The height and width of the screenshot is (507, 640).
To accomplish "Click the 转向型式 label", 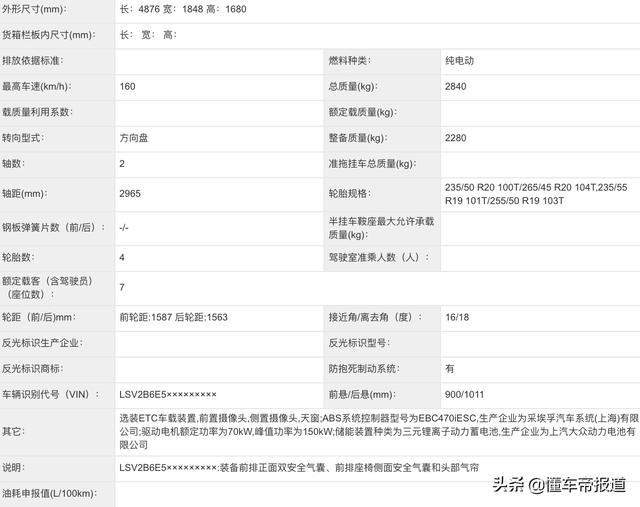I will tap(23, 138).
